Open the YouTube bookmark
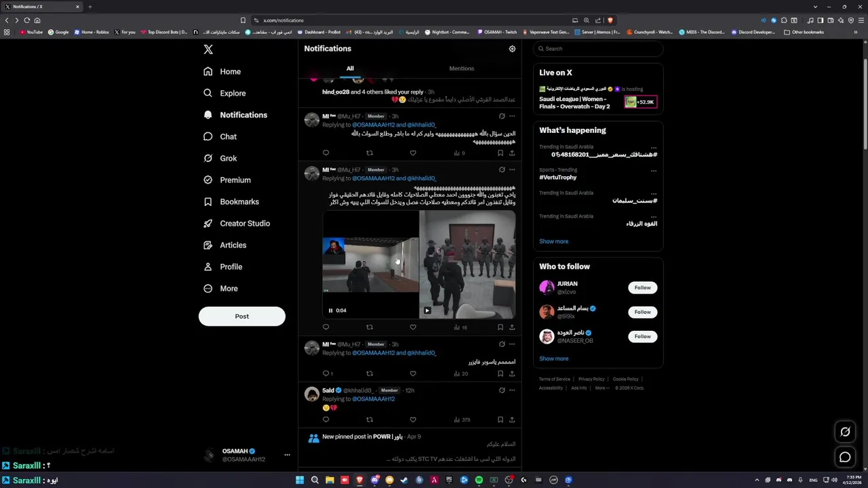This screenshot has height=488, width=868. coord(31,32)
